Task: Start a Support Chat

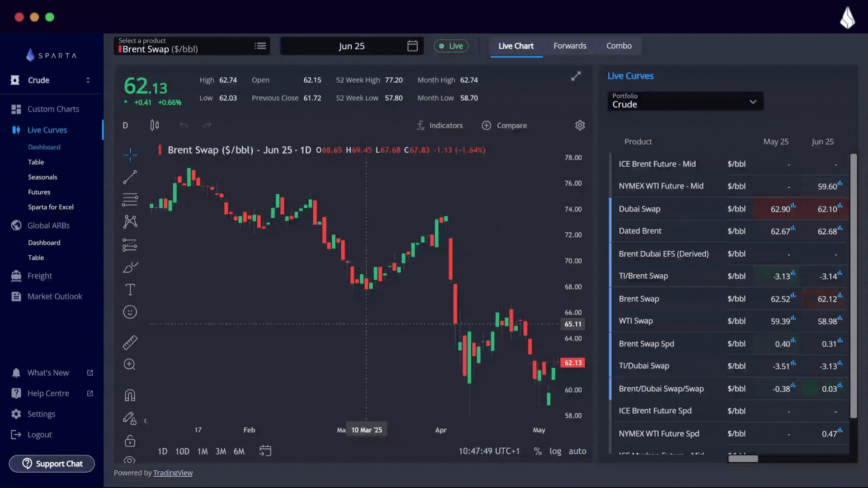Action: click(x=52, y=464)
